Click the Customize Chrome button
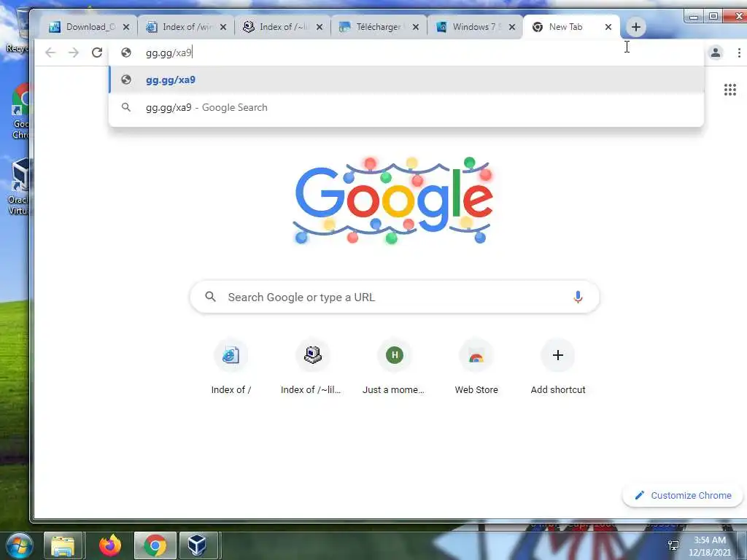The image size is (747, 560). [683, 495]
